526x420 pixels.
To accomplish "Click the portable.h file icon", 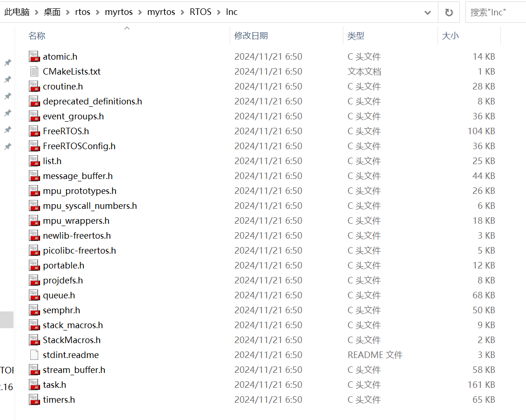I will coord(34,265).
